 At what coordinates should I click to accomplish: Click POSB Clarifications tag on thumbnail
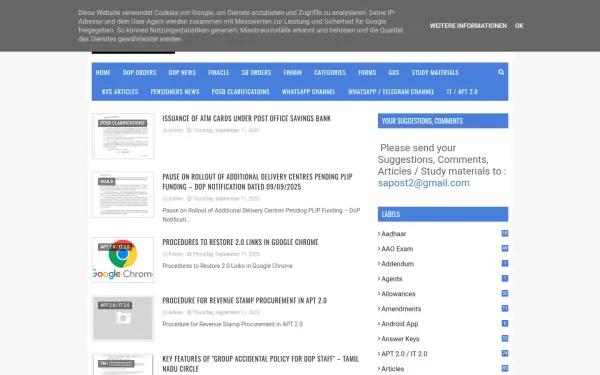122,123
